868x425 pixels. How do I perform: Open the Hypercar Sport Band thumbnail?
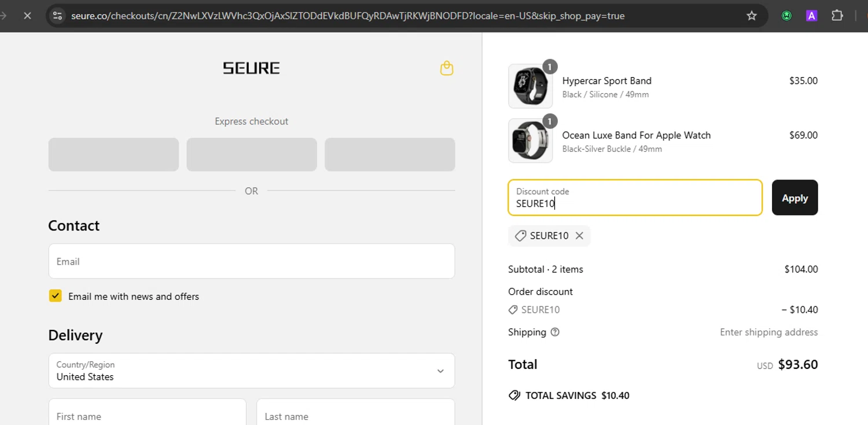[530, 86]
